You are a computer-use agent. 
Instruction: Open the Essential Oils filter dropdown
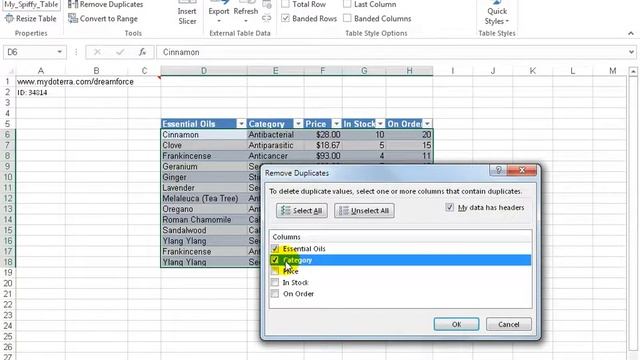[x=241, y=124]
